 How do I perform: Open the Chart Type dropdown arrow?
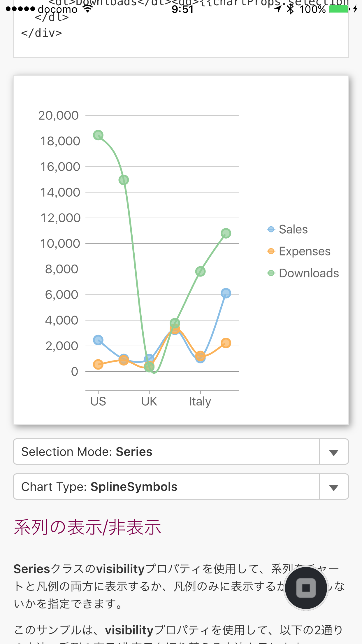pyautogui.click(x=334, y=487)
